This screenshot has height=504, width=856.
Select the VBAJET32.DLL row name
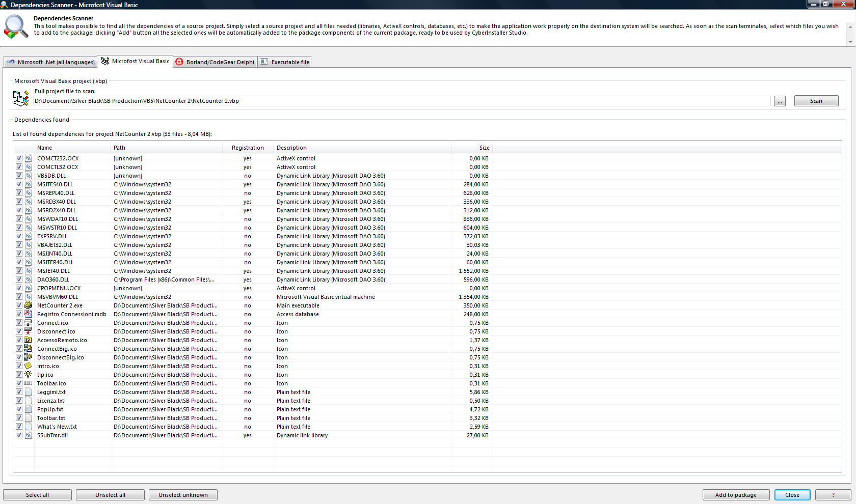coord(55,245)
